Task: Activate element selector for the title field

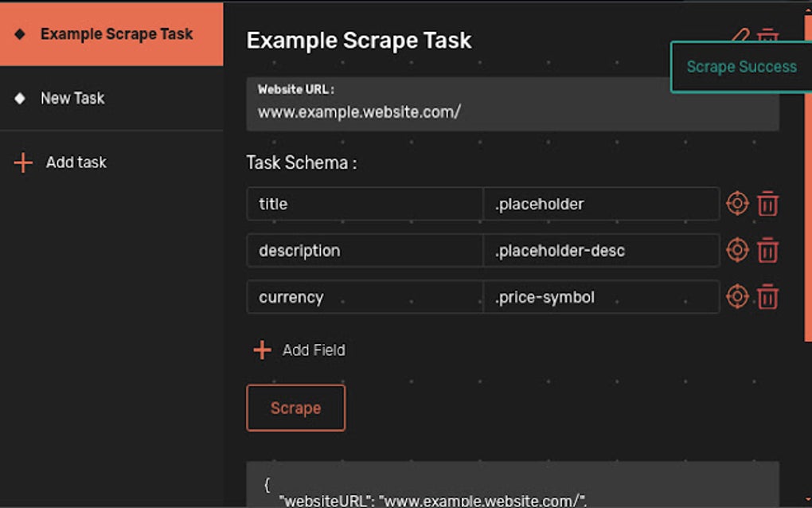Action: coord(737,204)
